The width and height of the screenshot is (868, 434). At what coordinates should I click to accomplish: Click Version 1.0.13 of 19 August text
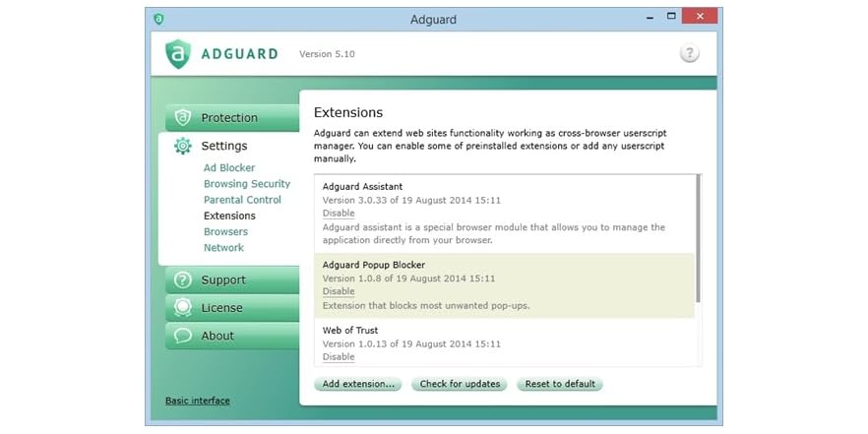411,343
